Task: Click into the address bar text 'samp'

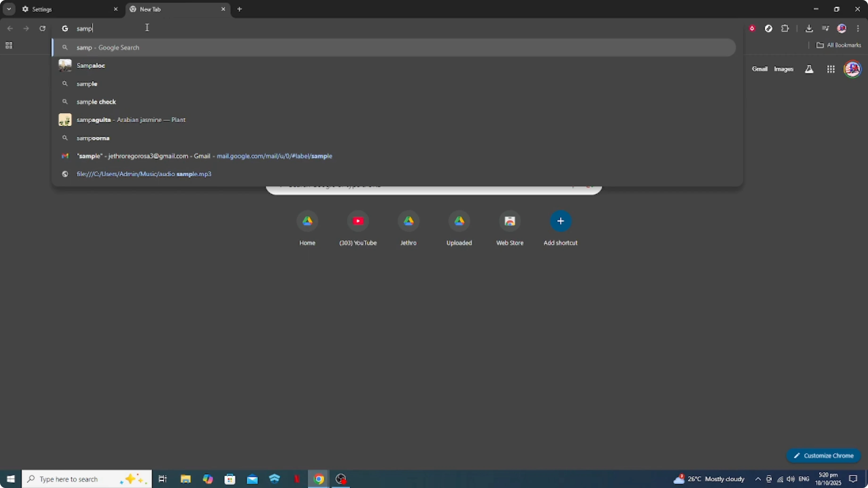Action: pos(84,29)
